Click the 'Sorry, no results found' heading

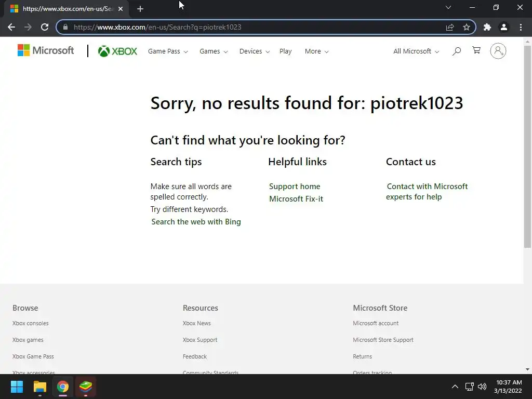click(x=307, y=103)
